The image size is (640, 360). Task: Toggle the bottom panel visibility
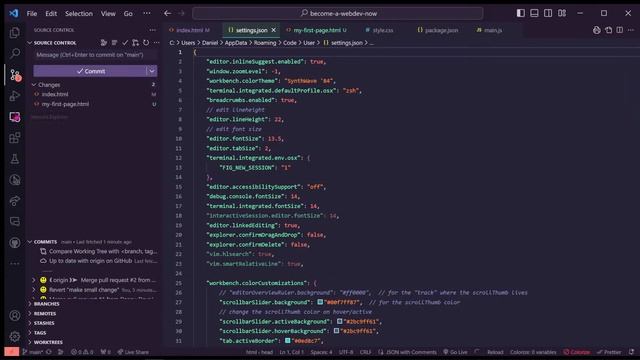point(534,13)
